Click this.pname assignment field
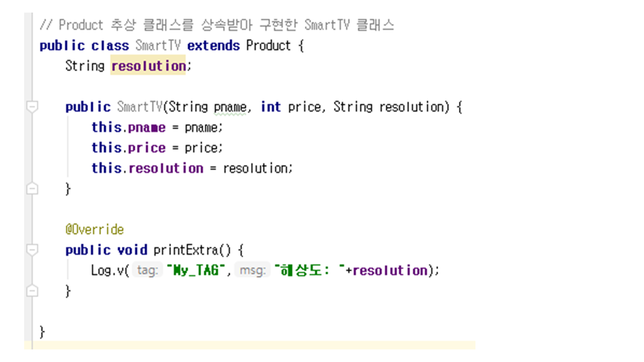The width and height of the screenshot is (644, 362). [x=146, y=128]
